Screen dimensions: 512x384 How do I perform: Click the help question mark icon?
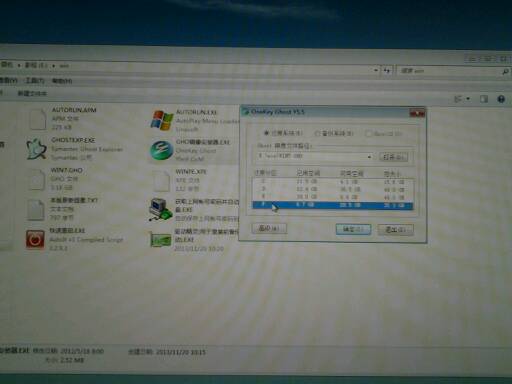[501, 99]
